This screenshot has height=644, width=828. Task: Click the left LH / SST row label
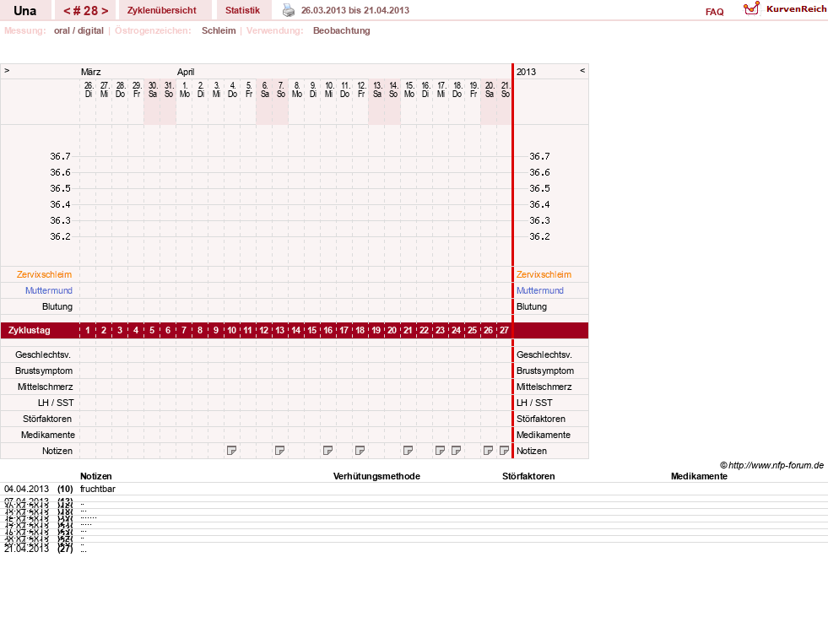(56, 403)
